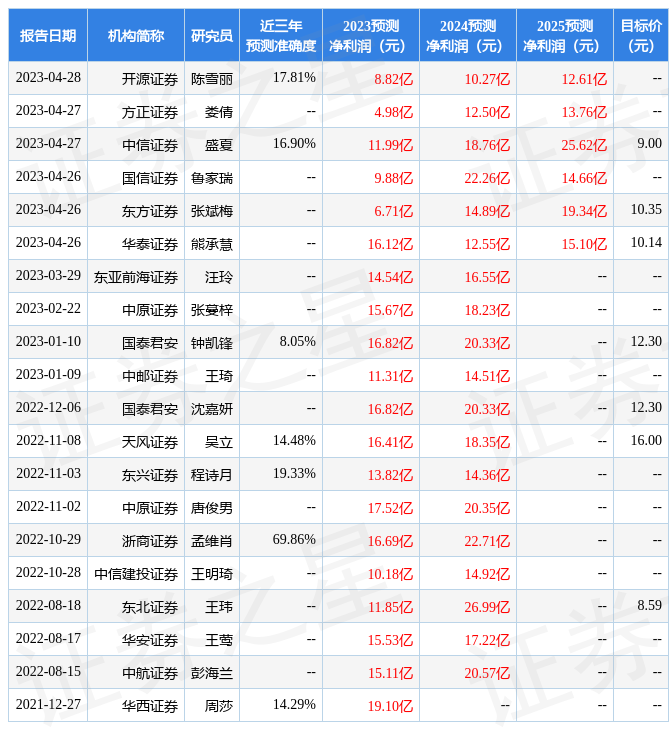Select researcher 周莎
Viewport: 669px width, 730px height.
[x=219, y=706]
